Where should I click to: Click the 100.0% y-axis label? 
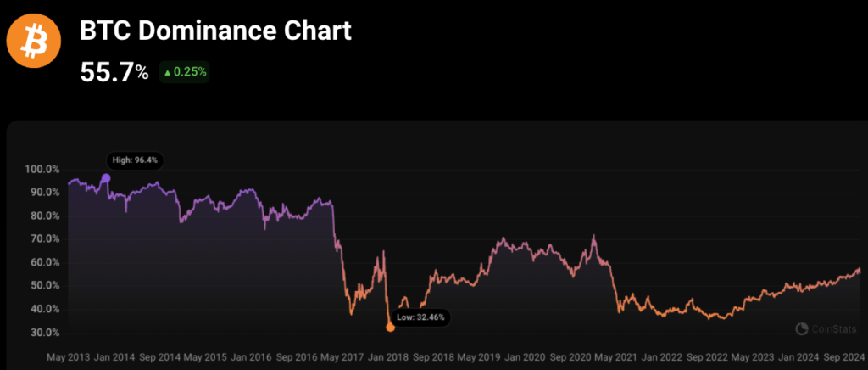coord(42,169)
